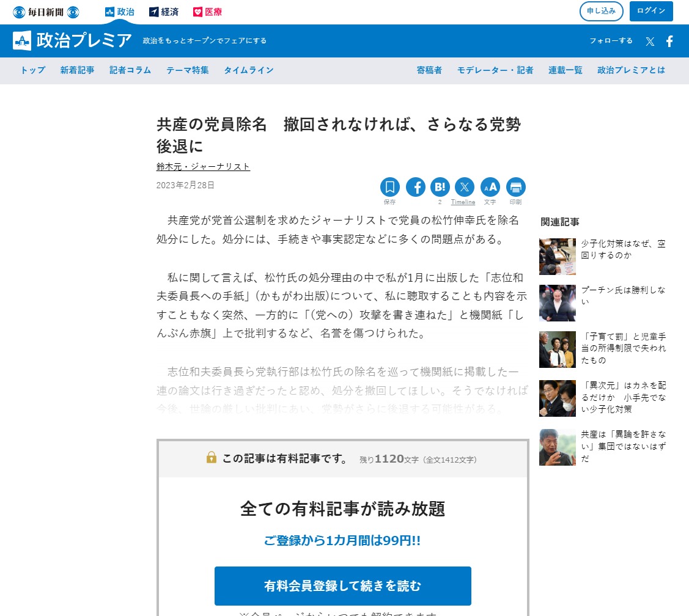This screenshot has height=616, width=689.
Task: Select タイムライン in navigation bar
Action: 248,70
